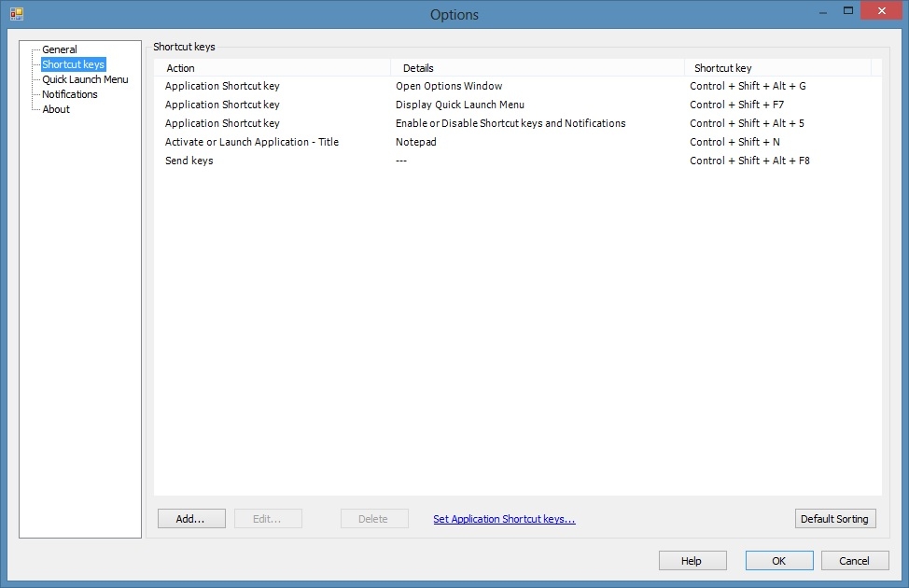Screen dimensions: 909x588
Task: Select the Open Options Window shortcut row
Action: (x=518, y=86)
